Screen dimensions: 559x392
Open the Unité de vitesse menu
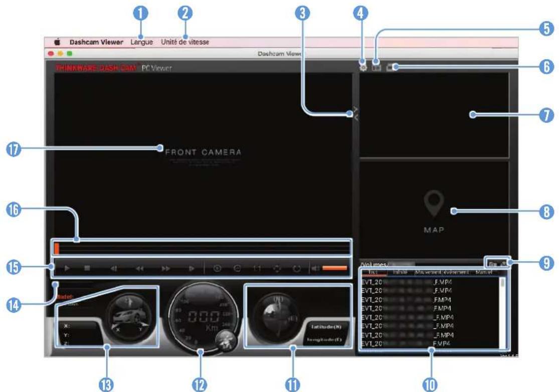pyautogui.click(x=184, y=42)
